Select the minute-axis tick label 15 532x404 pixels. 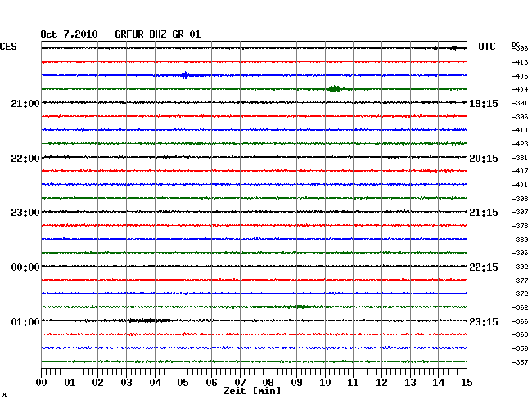click(x=467, y=383)
